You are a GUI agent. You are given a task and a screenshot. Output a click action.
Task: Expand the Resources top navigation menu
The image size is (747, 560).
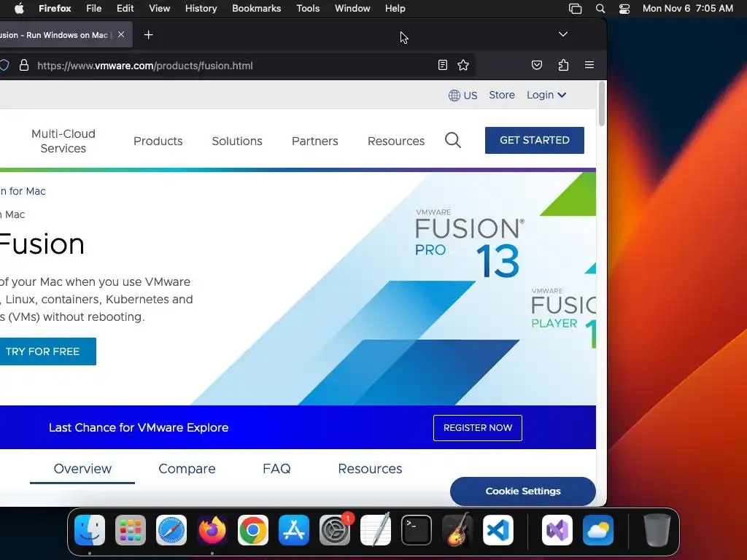396,141
